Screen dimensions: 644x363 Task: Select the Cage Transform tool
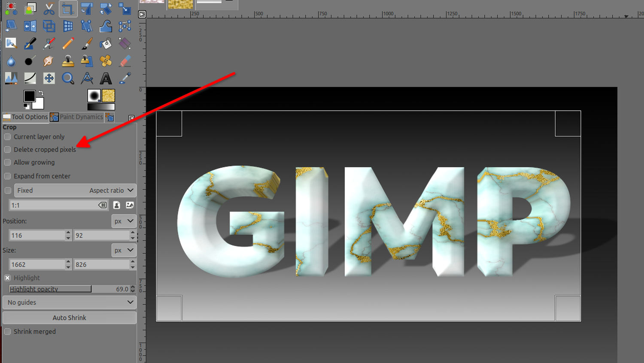(125, 26)
